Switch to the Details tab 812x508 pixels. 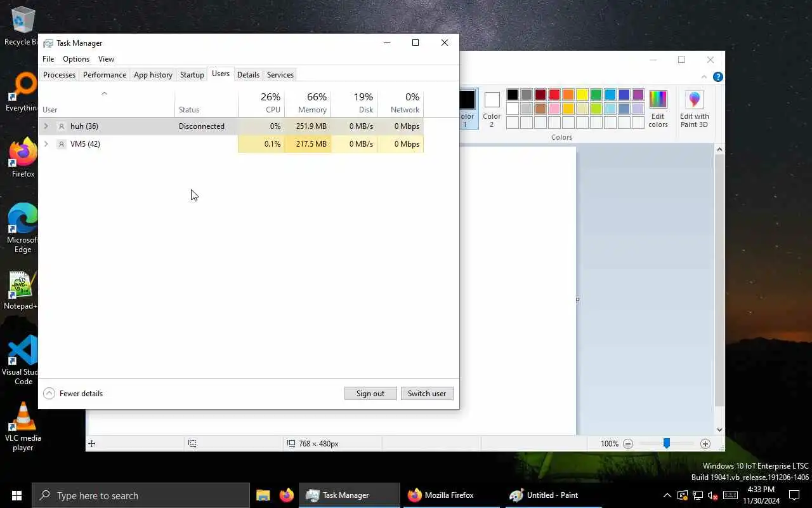248,75
